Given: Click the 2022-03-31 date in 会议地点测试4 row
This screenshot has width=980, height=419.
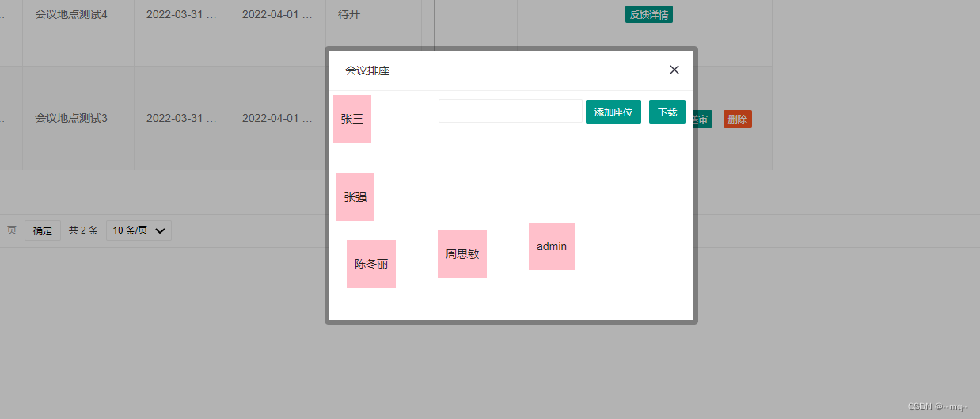Looking at the screenshot, I should click(181, 14).
